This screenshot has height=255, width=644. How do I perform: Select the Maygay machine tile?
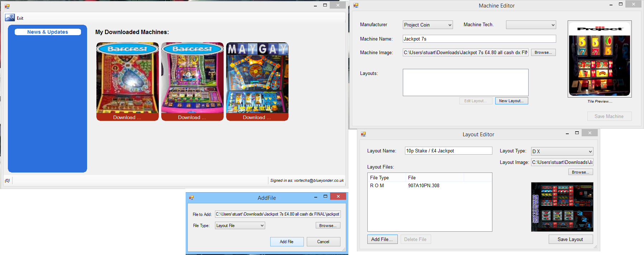click(x=257, y=78)
